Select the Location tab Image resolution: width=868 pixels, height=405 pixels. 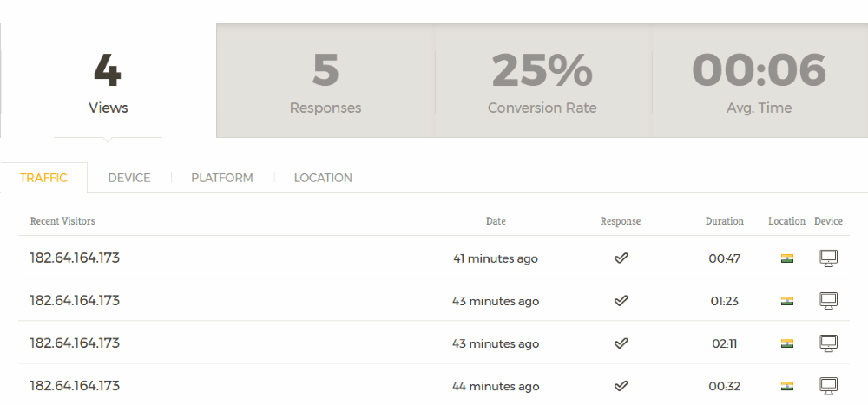[323, 178]
